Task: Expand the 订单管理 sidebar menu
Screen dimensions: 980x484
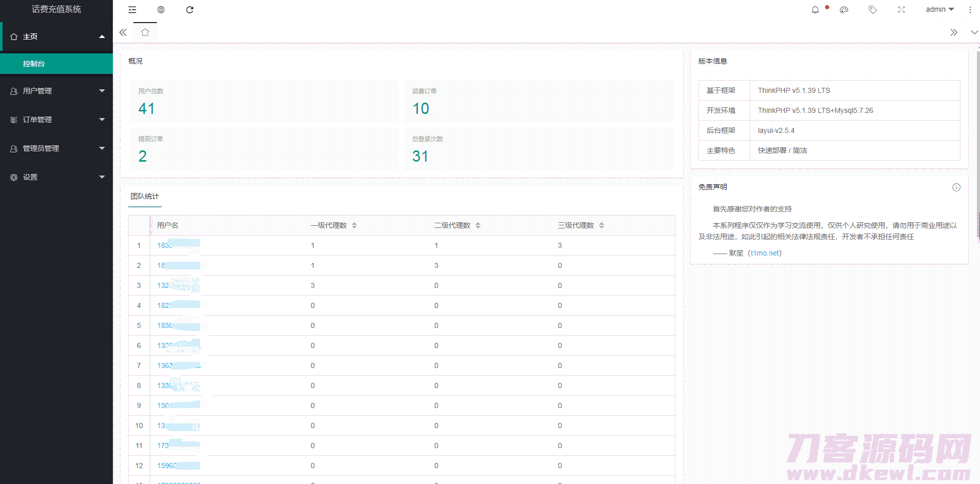Action: click(56, 120)
